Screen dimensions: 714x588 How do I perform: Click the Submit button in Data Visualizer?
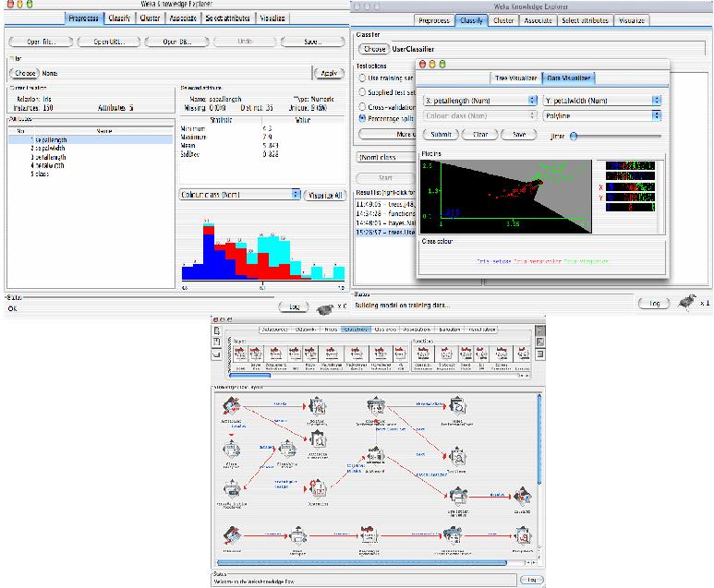click(x=441, y=135)
